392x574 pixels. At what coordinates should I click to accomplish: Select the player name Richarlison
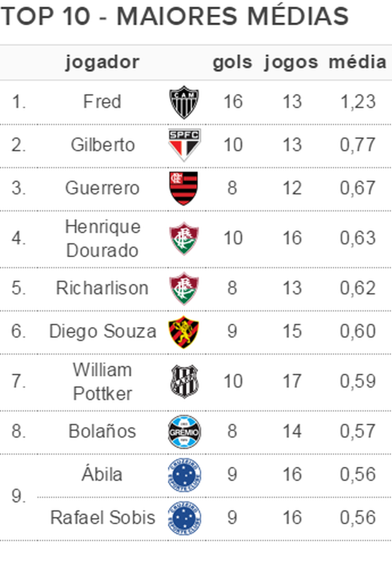coord(102,288)
